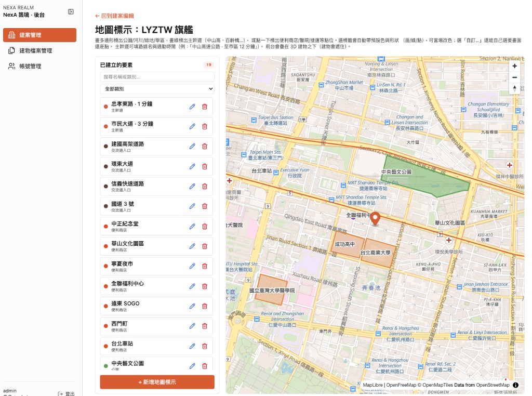The width and height of the screenshot is (532, 396).
Task: Edit the 信義快速道路 entry
Action: tap(192, 186)
